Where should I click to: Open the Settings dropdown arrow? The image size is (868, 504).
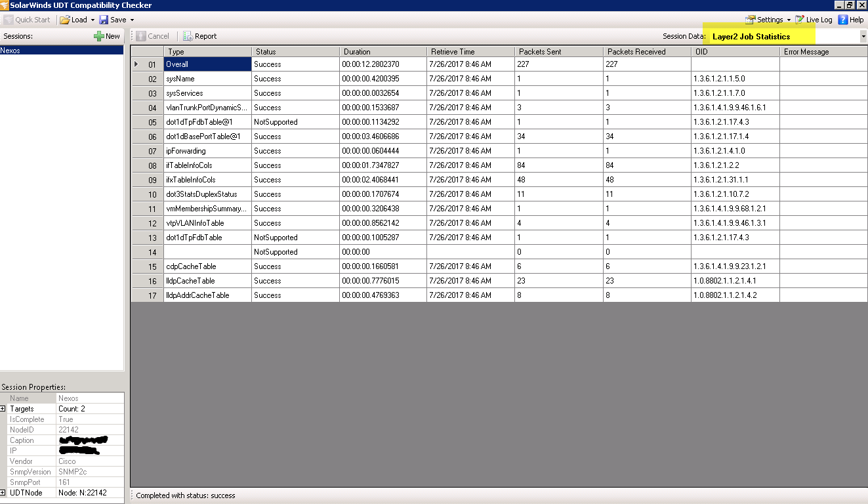tap(789, 20)
